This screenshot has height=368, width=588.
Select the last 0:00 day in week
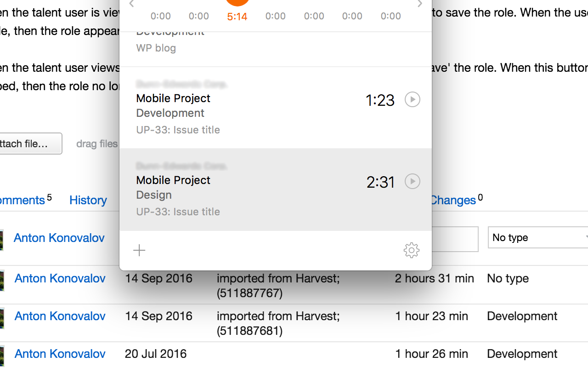[x=390, y=17]
